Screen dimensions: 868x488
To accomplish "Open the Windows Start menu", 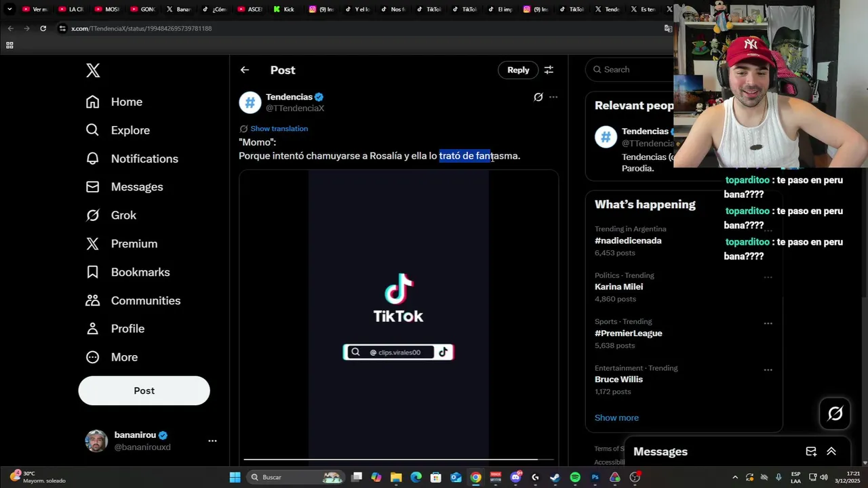I will click(x=235, y=477).
